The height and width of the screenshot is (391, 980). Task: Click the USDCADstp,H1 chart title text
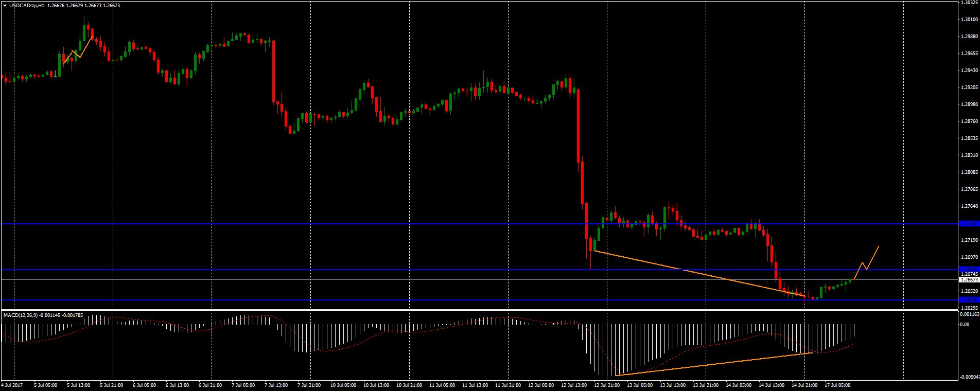coord(27,6)
